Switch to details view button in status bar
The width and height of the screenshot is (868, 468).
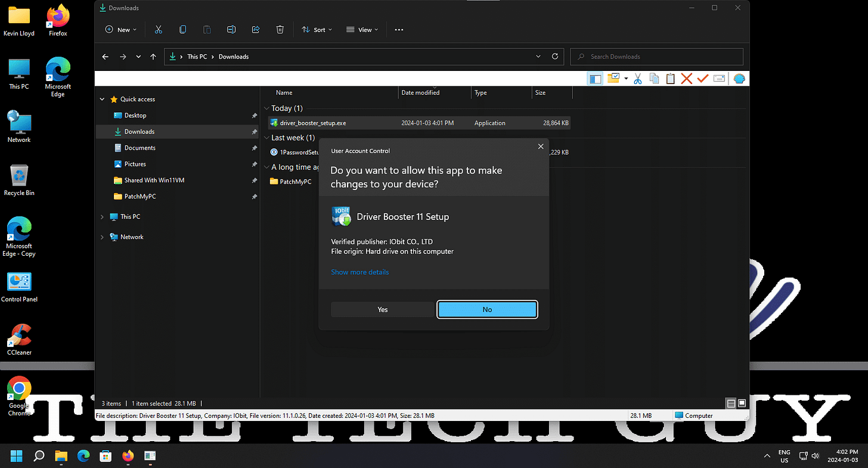coord(731,403)
